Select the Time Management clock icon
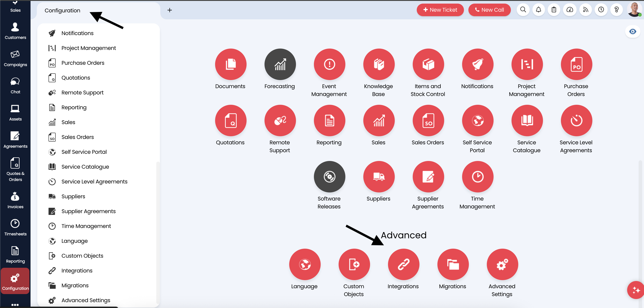644x308 pixels. click(477, 177)
